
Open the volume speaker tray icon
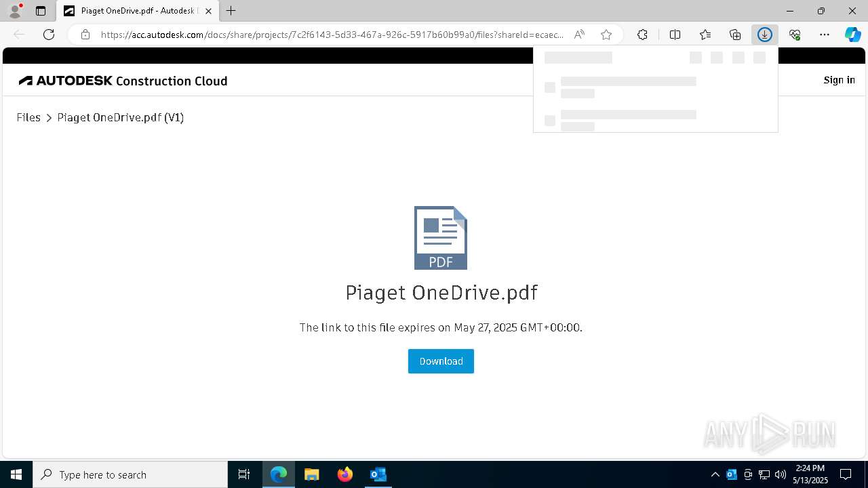[781, 474]
